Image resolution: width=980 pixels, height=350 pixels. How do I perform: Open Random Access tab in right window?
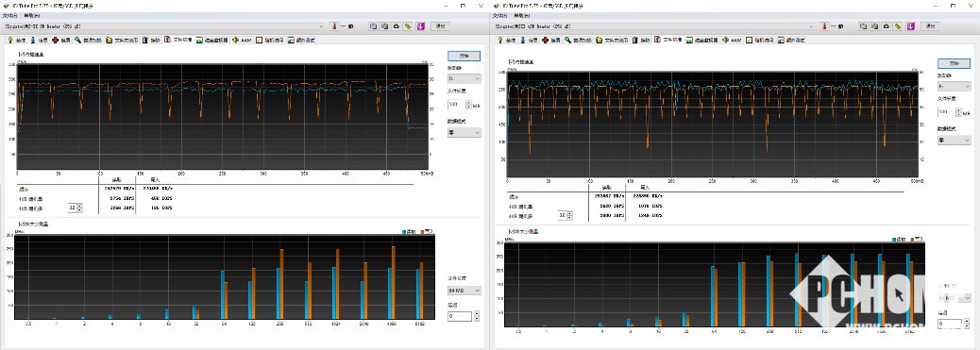pyautogui.click(x=759, y=40)
